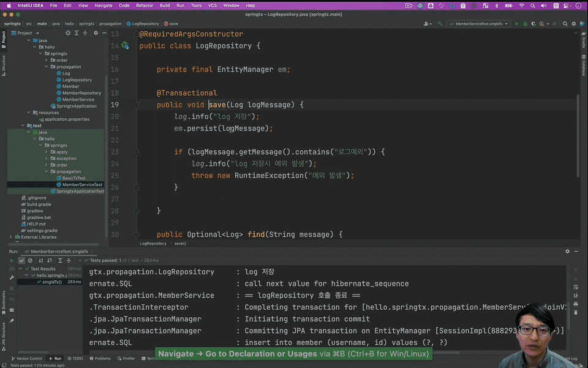Image resolution: width=588 pixels, height=368 pixels.
Task: Expand the order package in main tree
Action: click(x=46, y=60)
